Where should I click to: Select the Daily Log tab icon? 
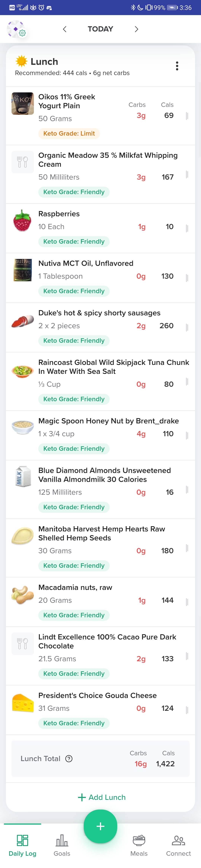23,840
